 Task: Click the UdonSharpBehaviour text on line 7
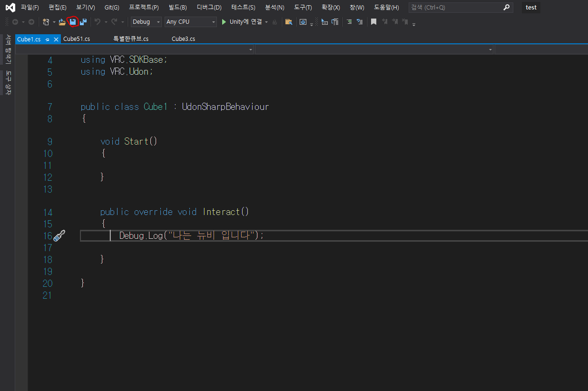pyautogui.click(x=225, y=107)
